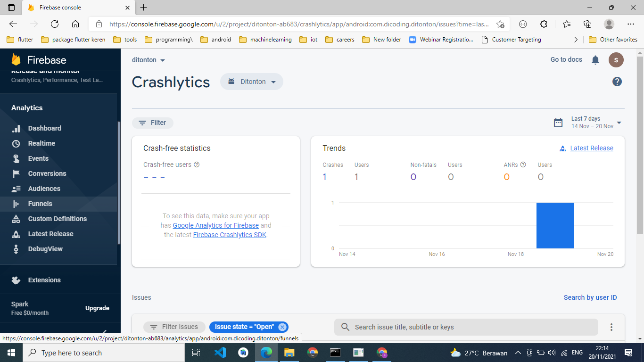Screen dimensions: 644x362
Task: Open the ditonton project dropdown
Action: click(149, 60)
